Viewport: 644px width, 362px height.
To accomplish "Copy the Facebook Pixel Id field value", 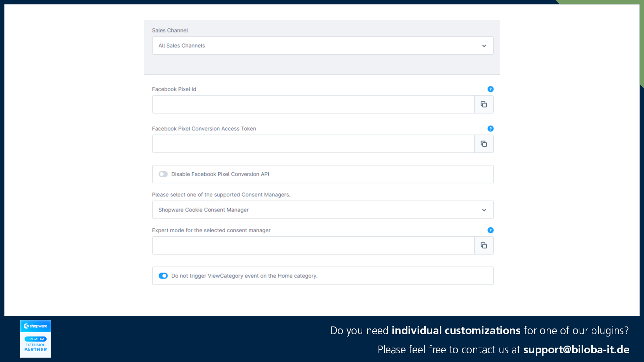I will coord(484,105).
